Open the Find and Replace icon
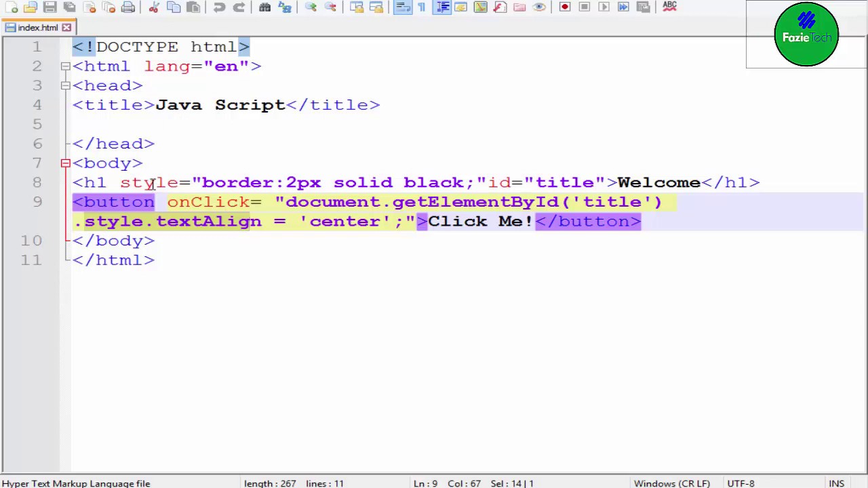 point(285,7)
